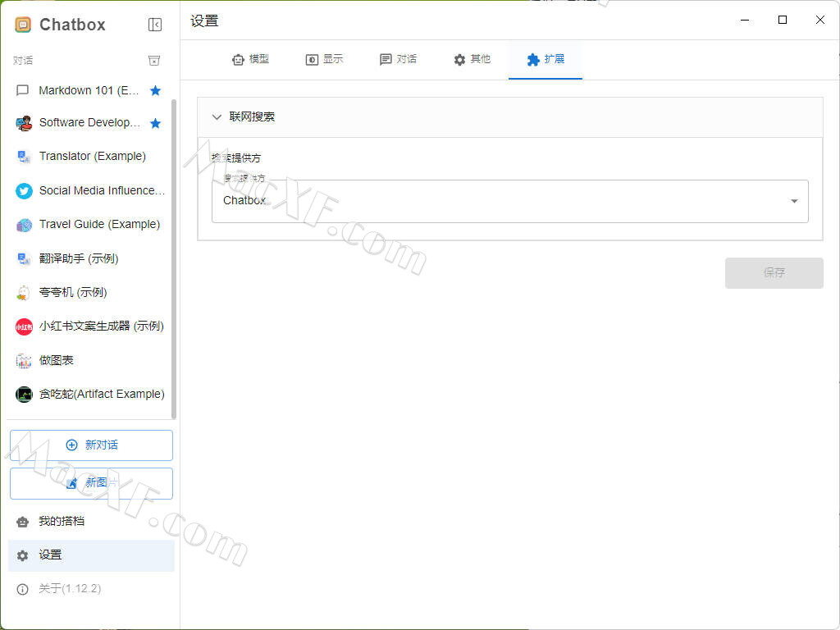Click the Translator (Example) icon
This screenshot has height=630, width=840.
pos(24,157)
